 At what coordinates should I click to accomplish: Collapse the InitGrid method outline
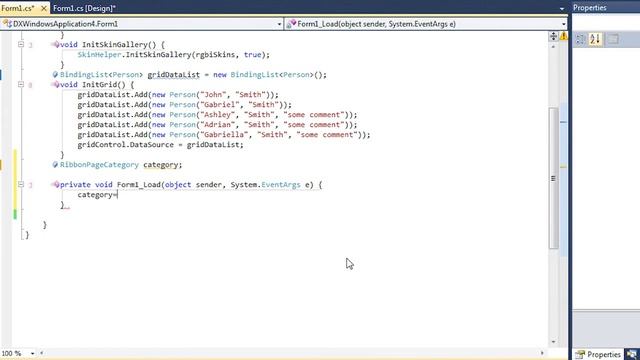(21, 84)
